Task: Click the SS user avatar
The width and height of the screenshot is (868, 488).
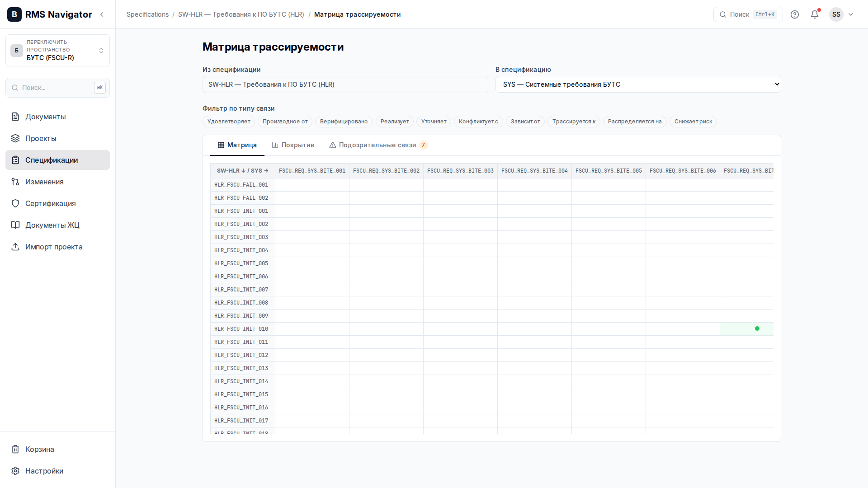Action: 836,14
